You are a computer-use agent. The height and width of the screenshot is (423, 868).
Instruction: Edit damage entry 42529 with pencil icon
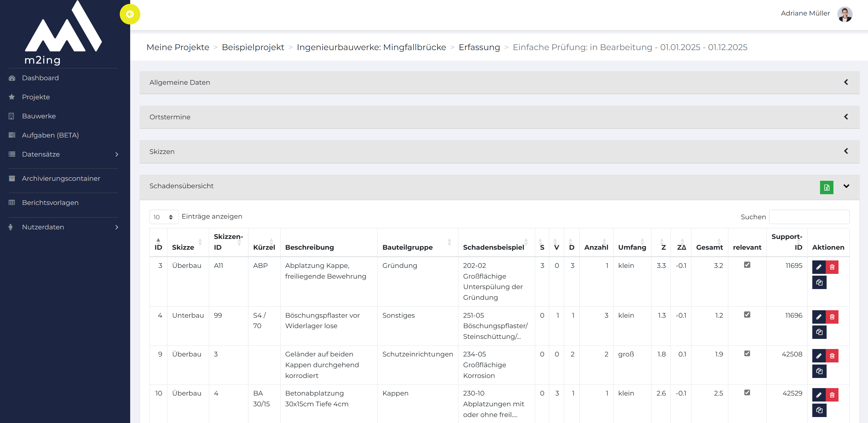coord(819,395)
